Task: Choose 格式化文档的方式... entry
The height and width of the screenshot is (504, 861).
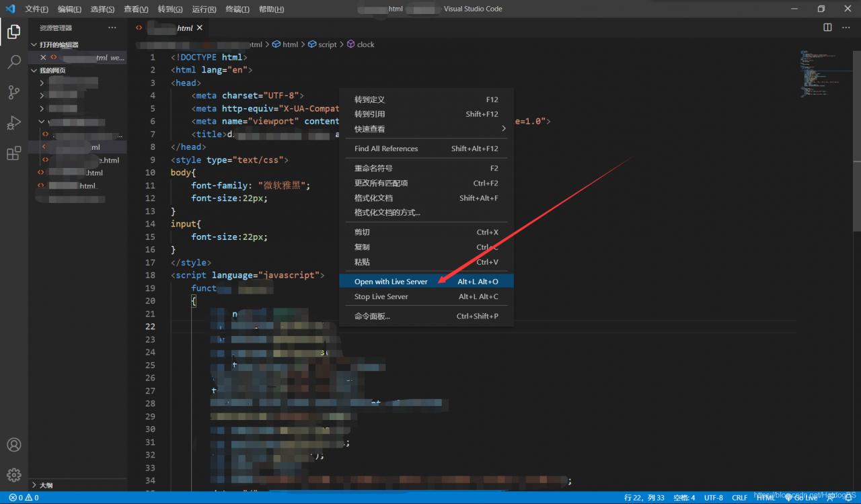Action: click(x=426, y=212)
